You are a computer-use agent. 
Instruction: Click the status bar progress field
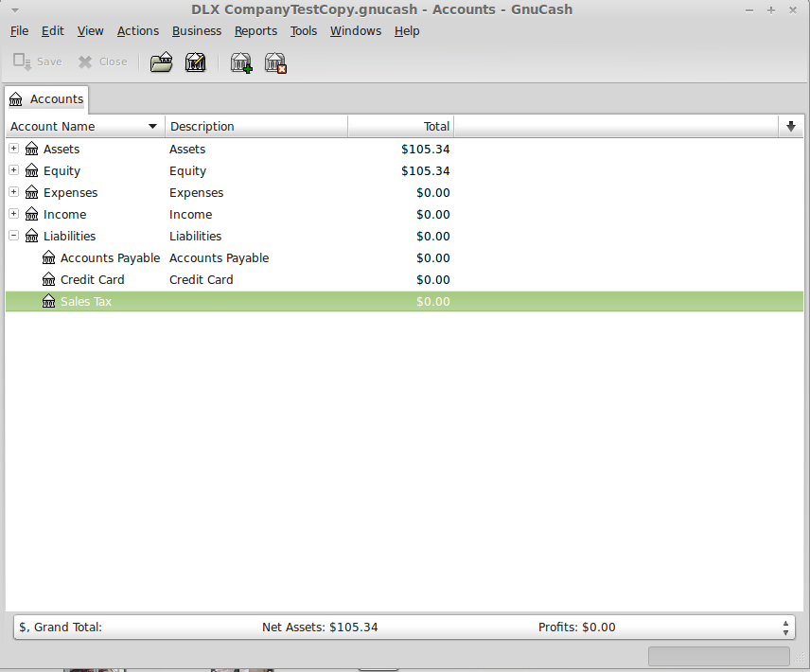click(x=718, y=657)
